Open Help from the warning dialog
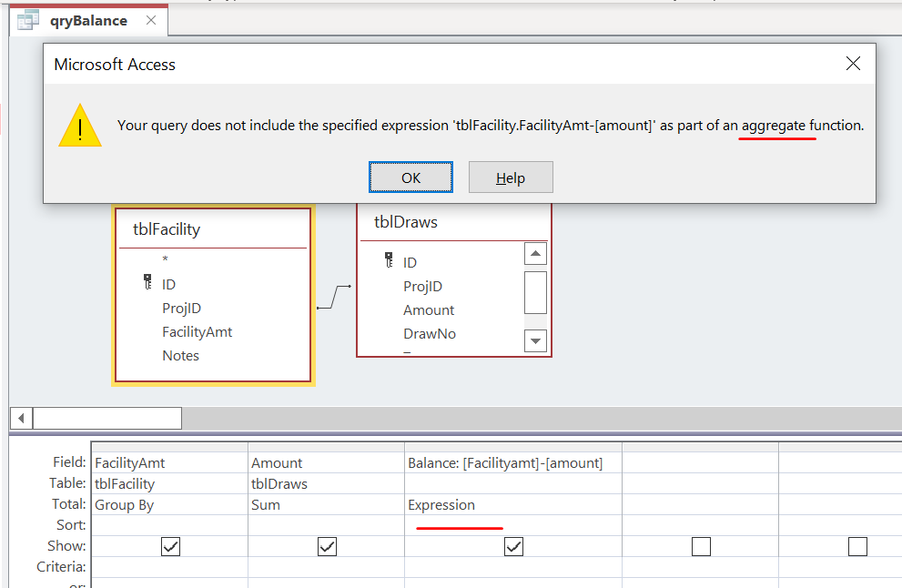This screenshot has height=588, width=902. pos(511,177)
